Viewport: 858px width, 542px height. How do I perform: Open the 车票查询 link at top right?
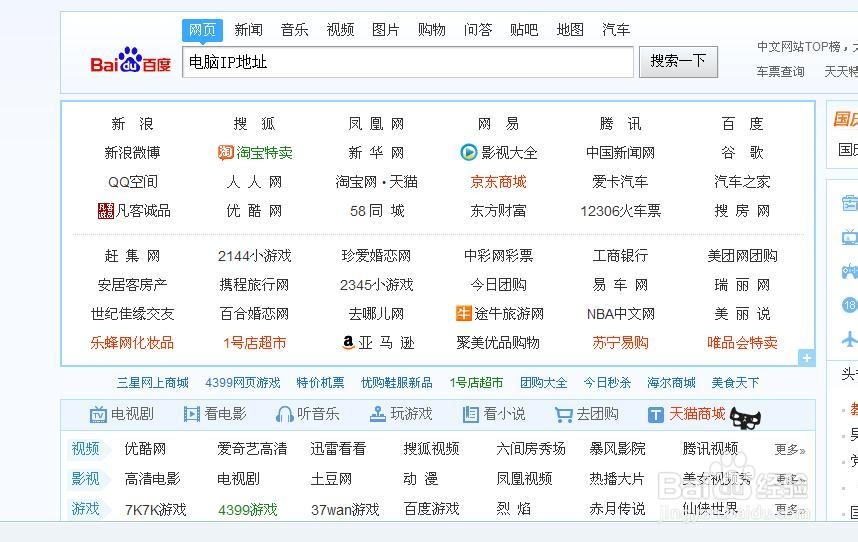point(781,72)
